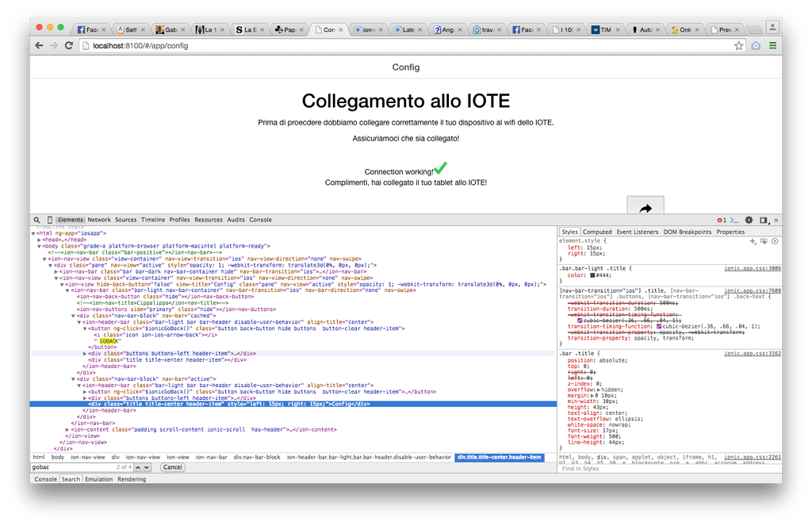Click the #444 color swatch

pos(592,275)
